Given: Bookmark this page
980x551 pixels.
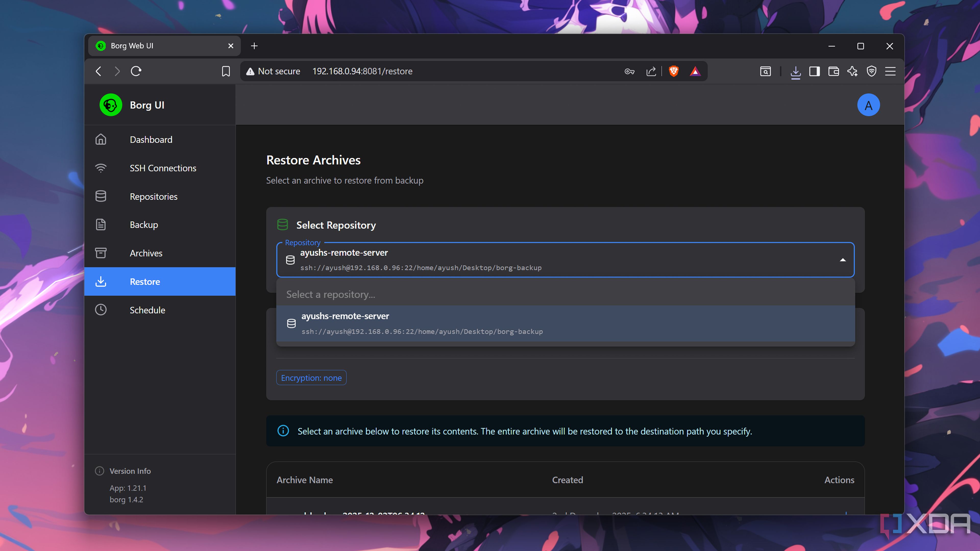Looking at the screenshot, I should [x=226, y=71].
